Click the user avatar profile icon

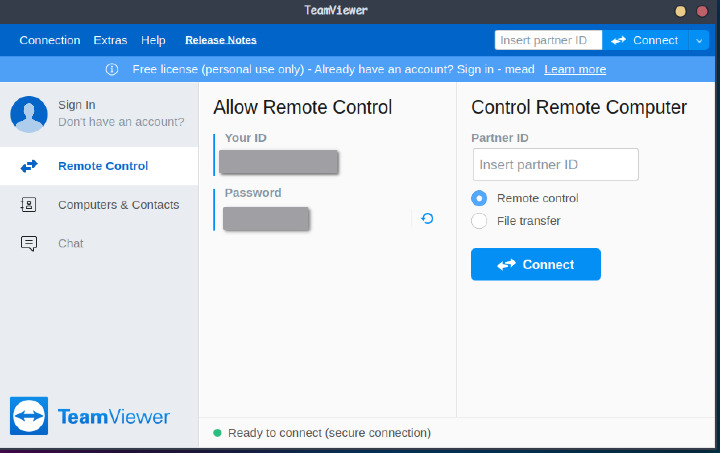click(29, 114)
